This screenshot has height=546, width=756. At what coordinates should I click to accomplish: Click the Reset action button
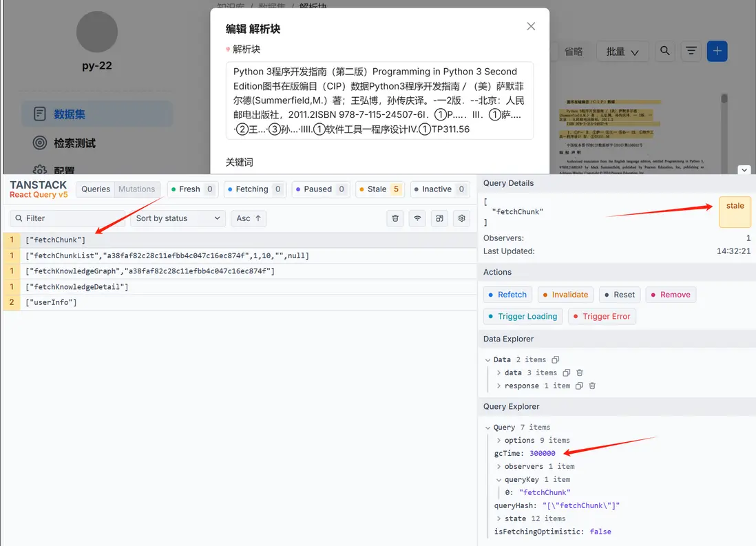pyautogui.click(x=620, y=295)
